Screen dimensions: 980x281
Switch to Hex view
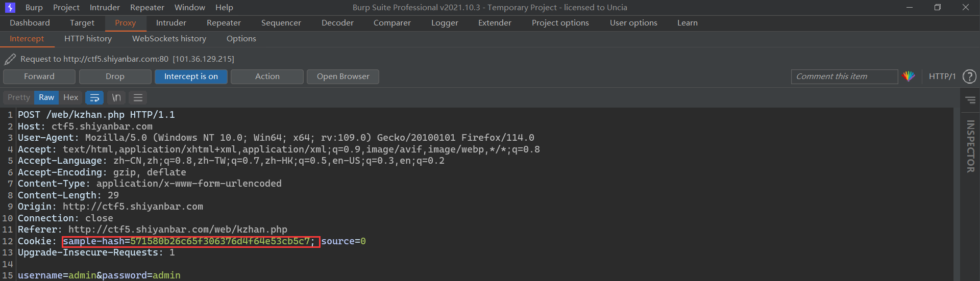[70, 97]
